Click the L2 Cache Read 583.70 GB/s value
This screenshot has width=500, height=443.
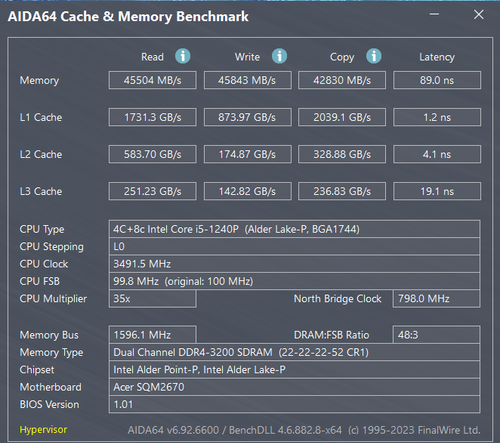[152, 154]
